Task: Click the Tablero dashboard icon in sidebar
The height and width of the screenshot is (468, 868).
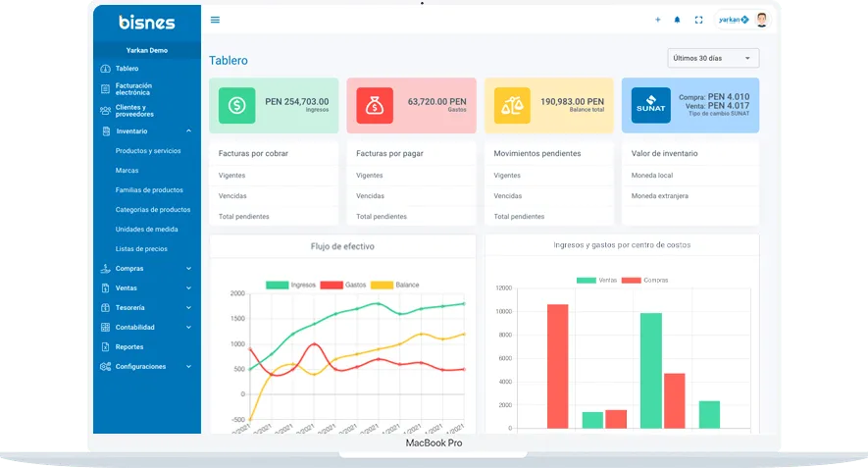Action: click(x=105, y=69)
